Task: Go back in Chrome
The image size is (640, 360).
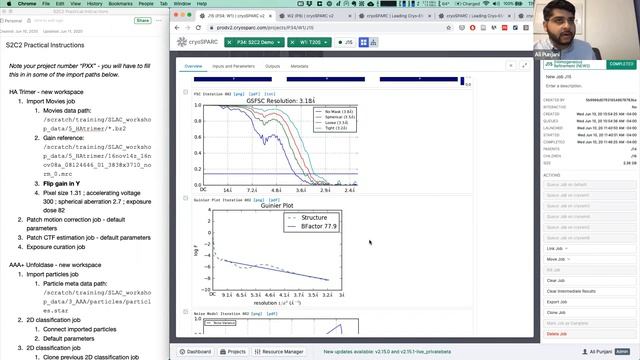Action: (177, 27)
